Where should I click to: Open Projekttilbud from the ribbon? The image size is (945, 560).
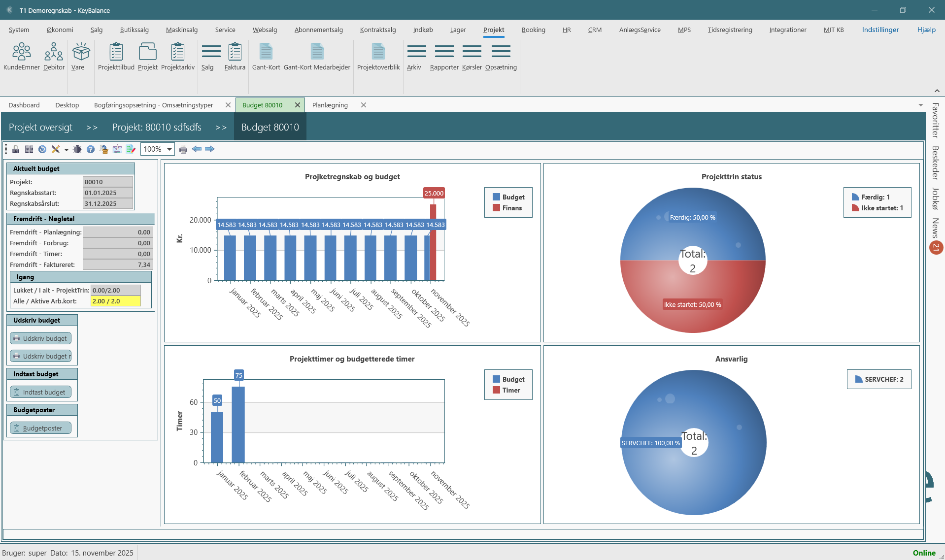click(116, 57)
